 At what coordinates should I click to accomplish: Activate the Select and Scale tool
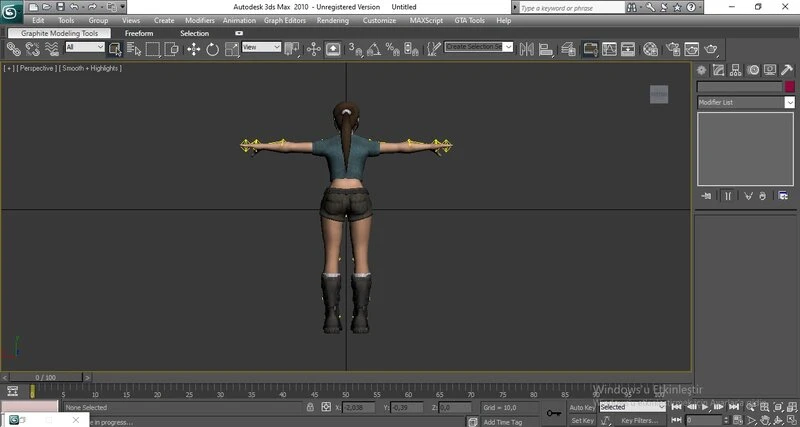click(x=232, y=49)
